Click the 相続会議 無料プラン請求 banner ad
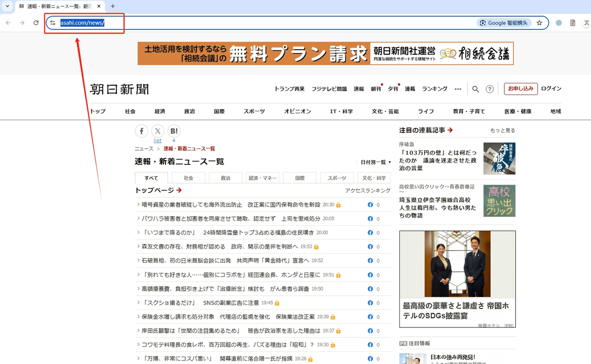Viewport: 591px width, 364px height. [326, 53]
